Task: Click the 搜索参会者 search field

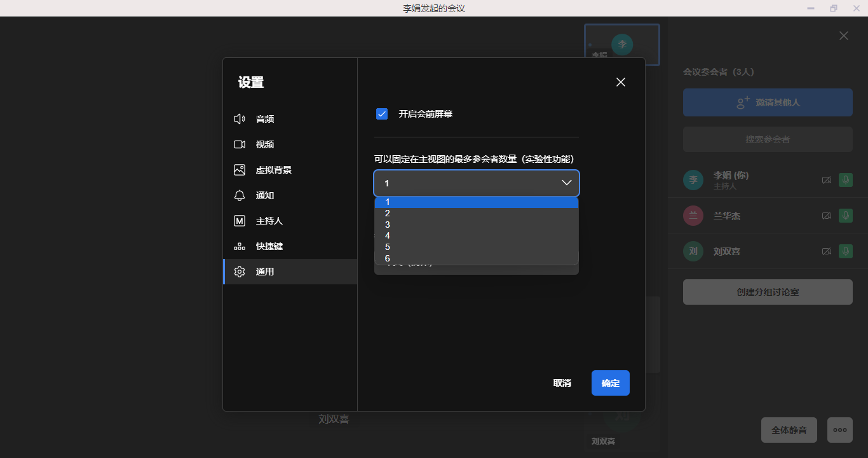Action: coord(768,139)
